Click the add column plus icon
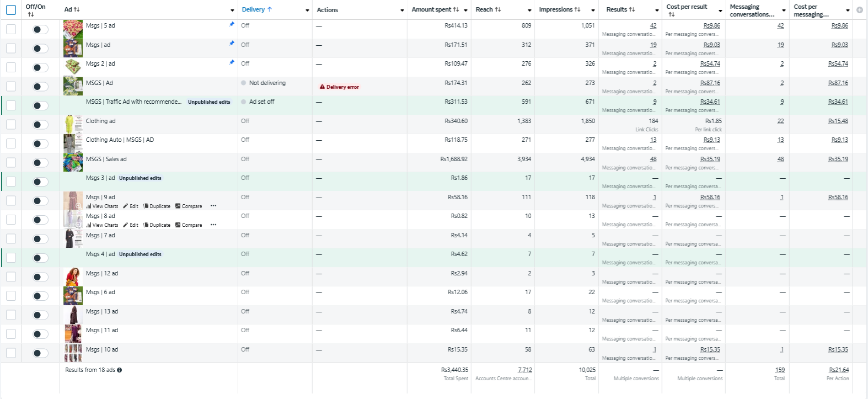 click(x=859, y=10)
